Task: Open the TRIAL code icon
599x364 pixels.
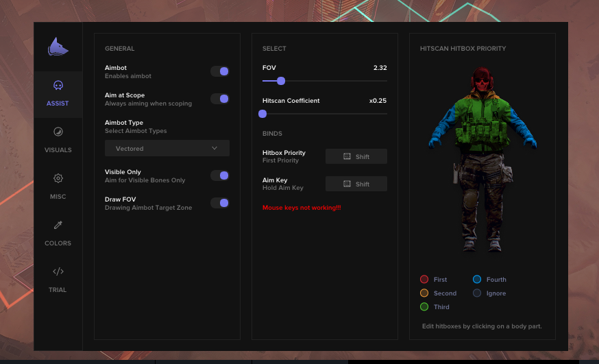Action: tap(58, 271)
